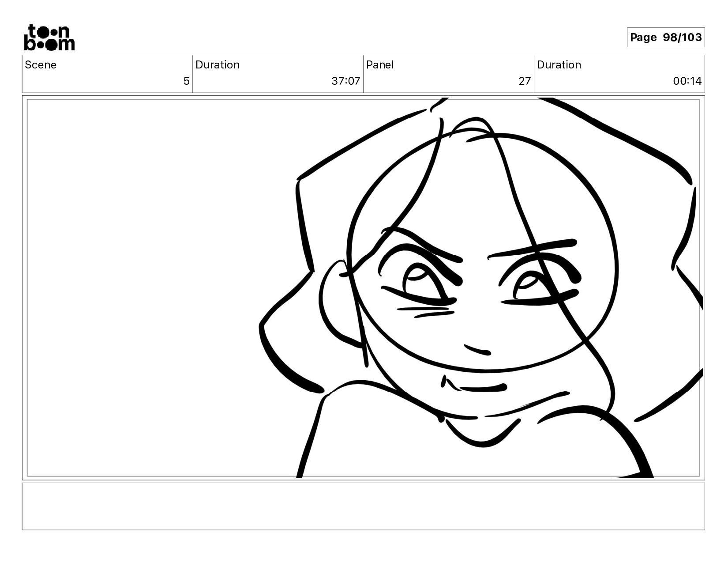Select the panel duration value 00:14
The height and width of the screenshot is (563, 728).
tap(687, 81)
